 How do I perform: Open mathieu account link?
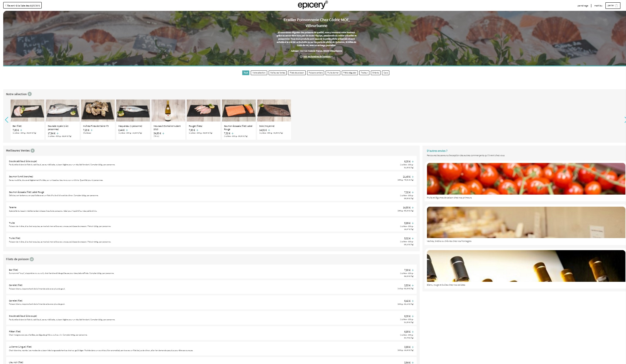[x=598, y=6]
